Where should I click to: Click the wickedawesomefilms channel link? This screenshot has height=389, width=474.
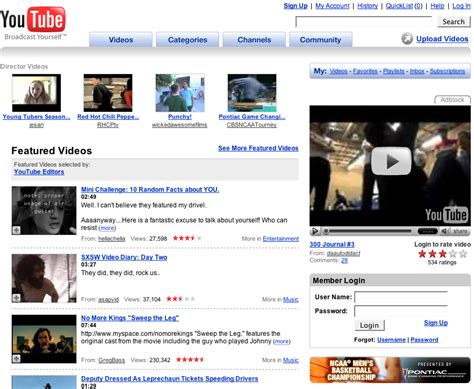tap(179, 125)
